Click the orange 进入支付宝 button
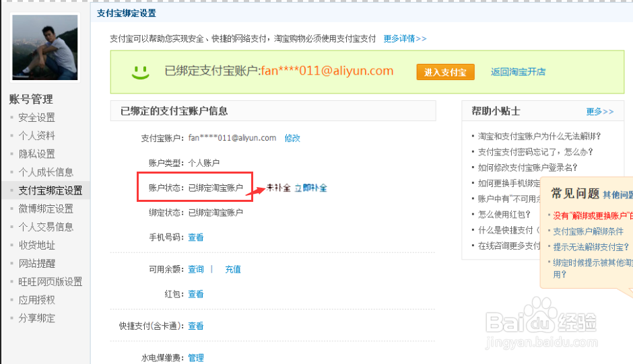The image size is (633, 364). (445, 72)
